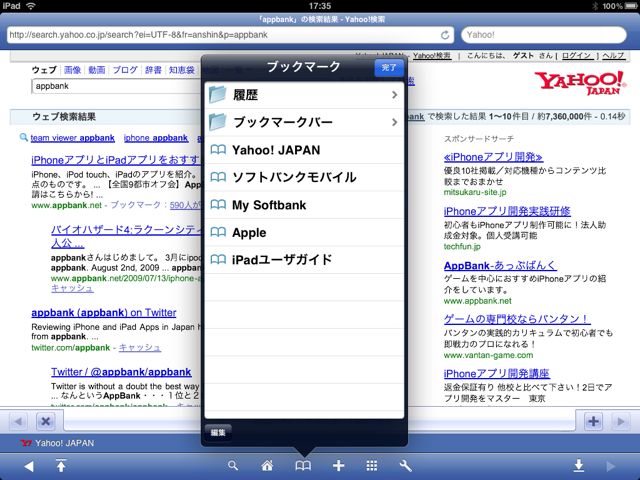Viewport: 640px width, 480px height.
Task: Open the «iPhoneアプリ開発» sponsored link
Action: click(493, 157)
